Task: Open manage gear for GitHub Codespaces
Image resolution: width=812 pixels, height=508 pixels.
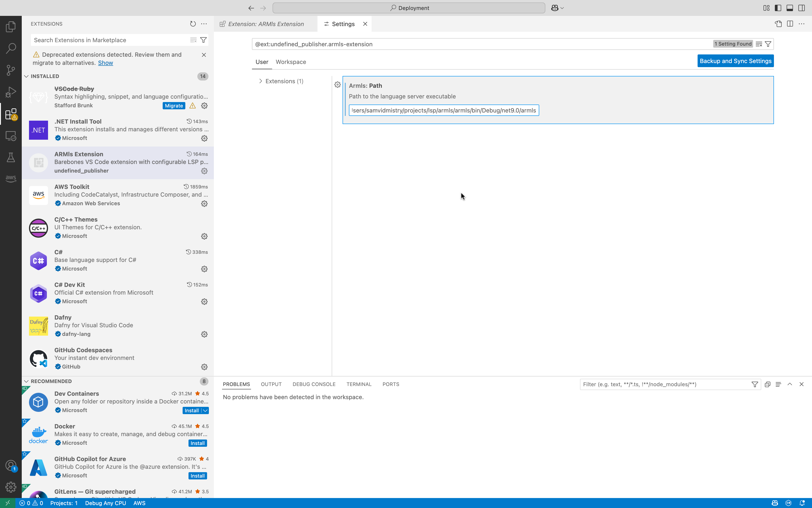Action: (x=204, y=367)
